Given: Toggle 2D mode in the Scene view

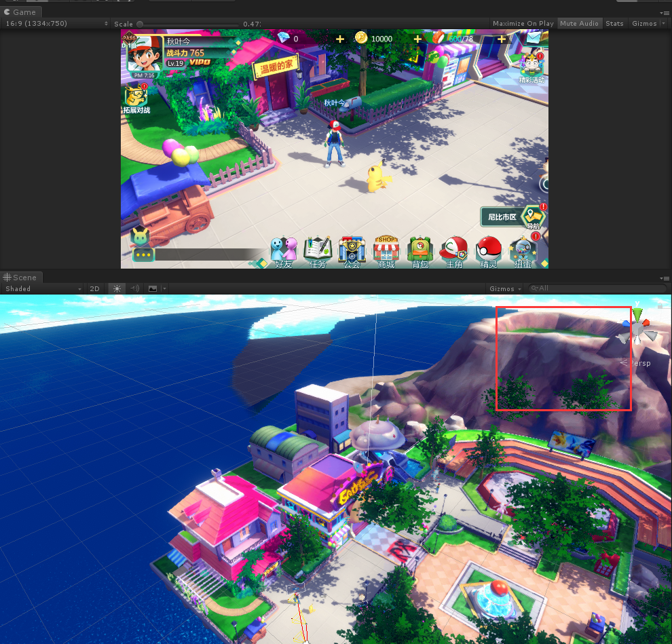Looking at the screenshot, I should click(x=95, y=288).
